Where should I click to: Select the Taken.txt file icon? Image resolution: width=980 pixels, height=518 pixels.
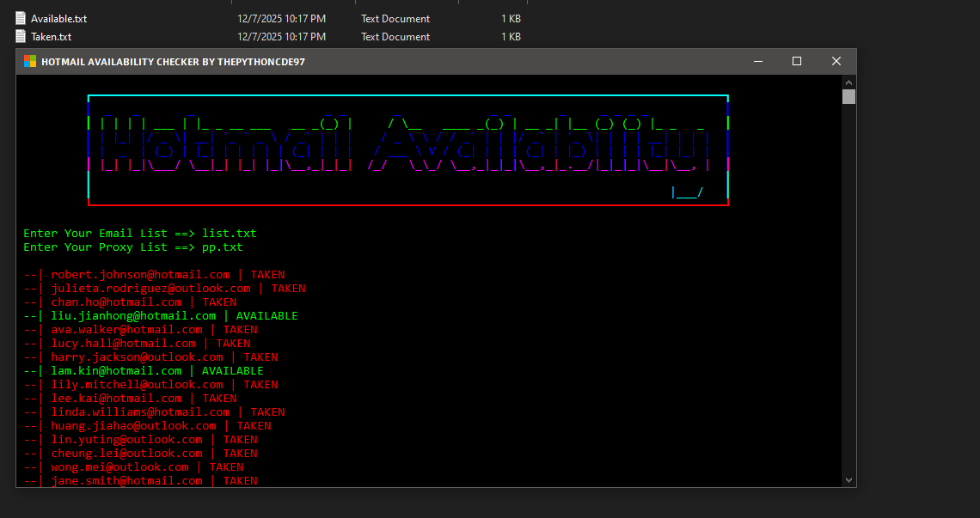(x=21, y=36)
